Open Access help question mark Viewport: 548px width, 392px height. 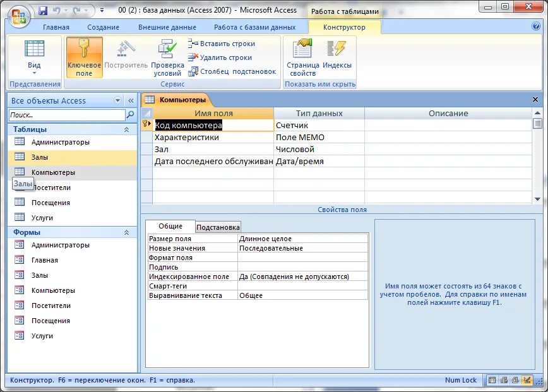click(536, 27)
